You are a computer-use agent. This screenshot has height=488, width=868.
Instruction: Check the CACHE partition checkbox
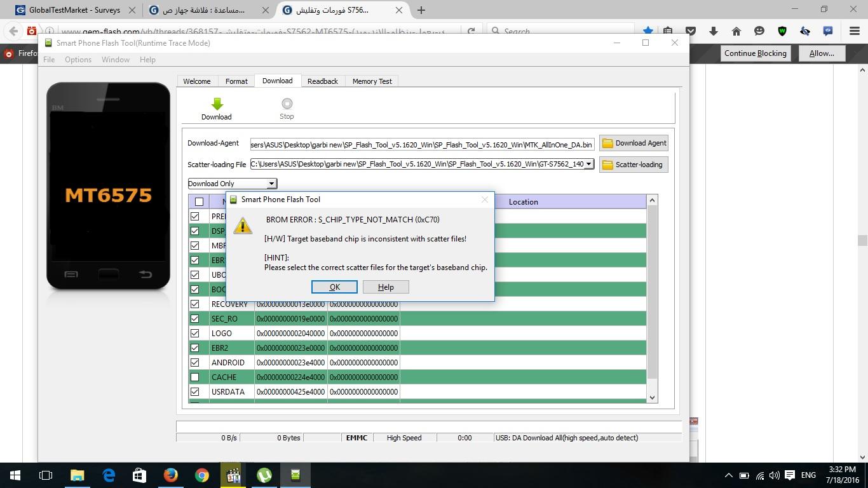tap(195, 377)
